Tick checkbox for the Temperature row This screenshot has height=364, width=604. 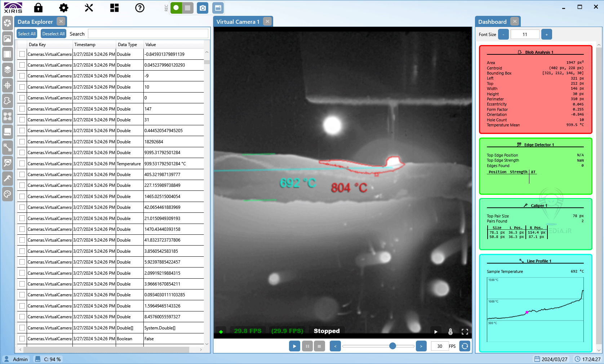point(22,164)
